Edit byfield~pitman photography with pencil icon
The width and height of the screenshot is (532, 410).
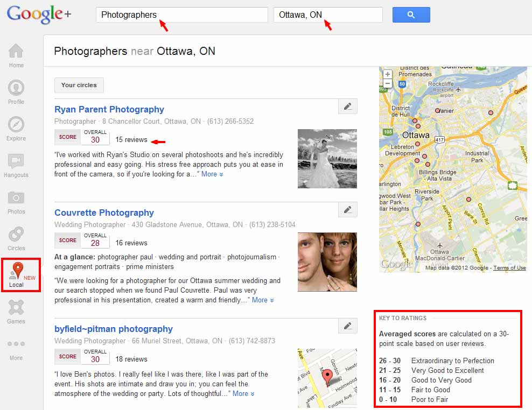pyautogui.click(x=348, y=326)
